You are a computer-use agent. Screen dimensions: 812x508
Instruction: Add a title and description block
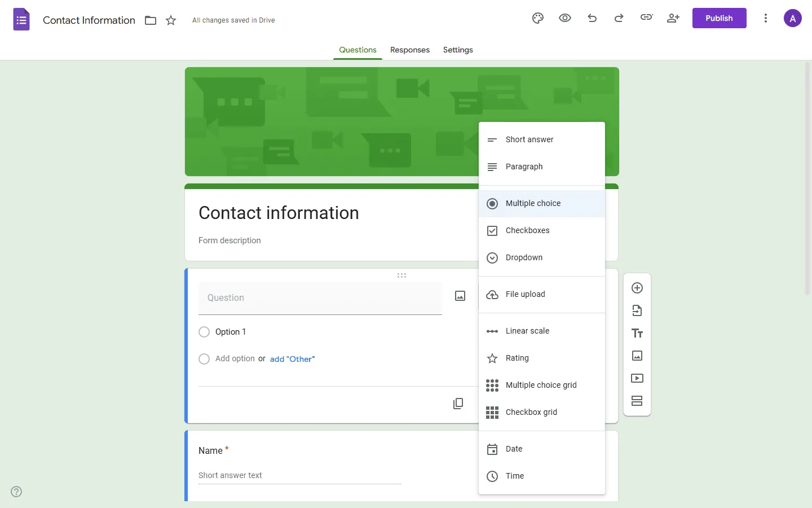[x=637, y=333]
